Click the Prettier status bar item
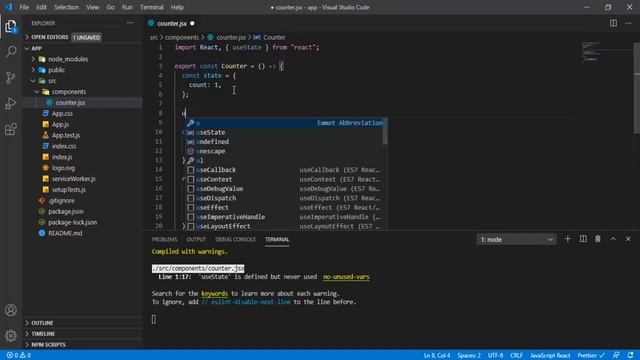 point(591,356)
